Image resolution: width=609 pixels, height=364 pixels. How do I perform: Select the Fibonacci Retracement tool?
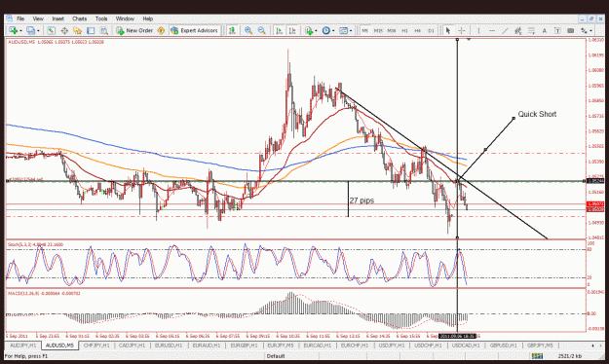pyautogui.click(x=531, y=30)
